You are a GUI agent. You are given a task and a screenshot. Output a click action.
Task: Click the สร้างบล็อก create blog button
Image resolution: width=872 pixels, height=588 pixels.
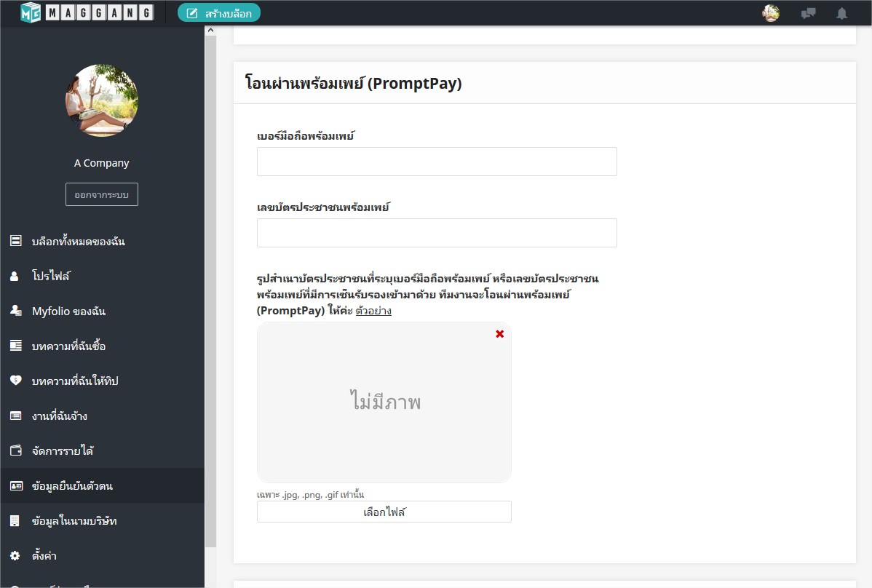click(219, 13)
